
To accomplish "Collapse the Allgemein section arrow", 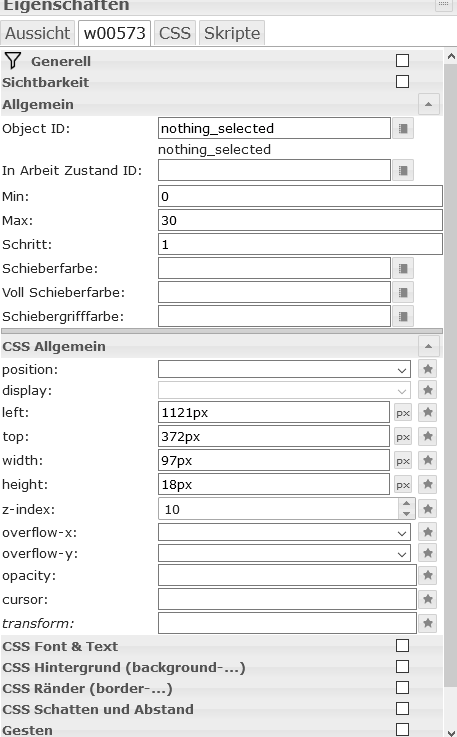I will point(428,104).
